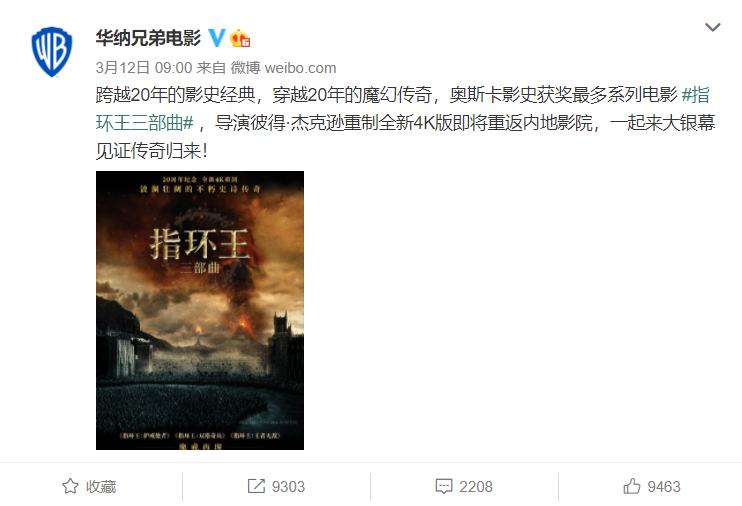The height and width of the screenshot is (506, 742).
Task: Click the 环王三部曲# hashtag continuation
Action: point(145,123)
